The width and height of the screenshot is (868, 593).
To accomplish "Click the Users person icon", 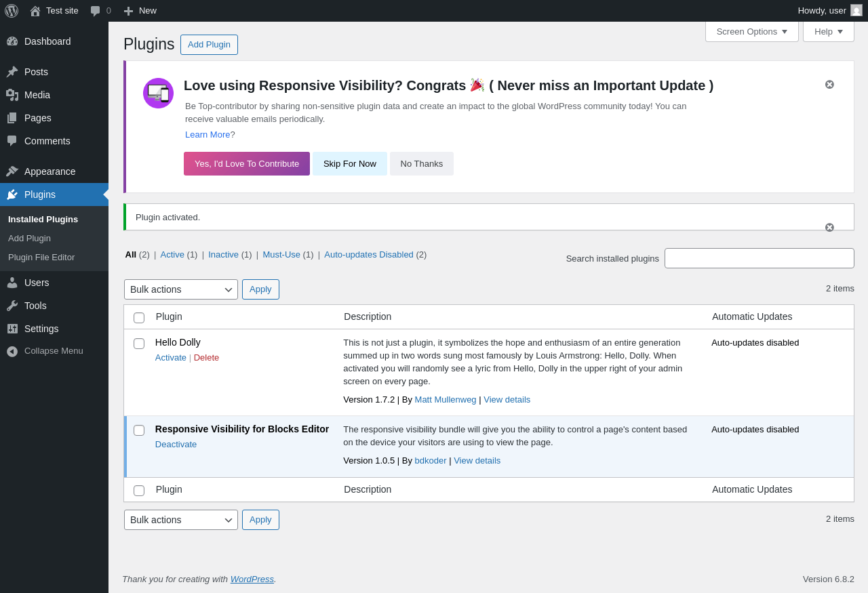I will point(12,283).
